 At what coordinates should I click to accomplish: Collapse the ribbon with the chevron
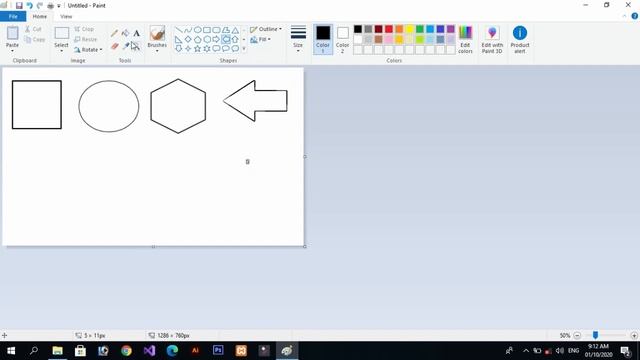pyautogui.click(x=624, y=16)
